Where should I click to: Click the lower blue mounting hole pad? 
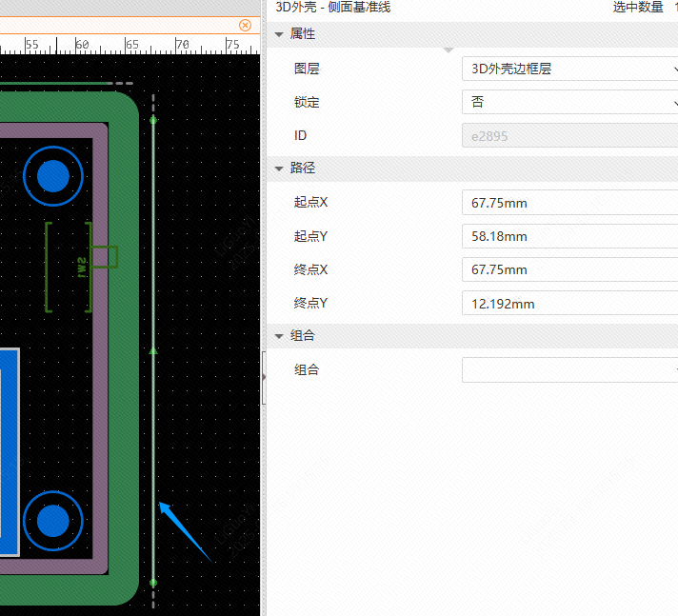pyautogui.click(x=53, y=520)
